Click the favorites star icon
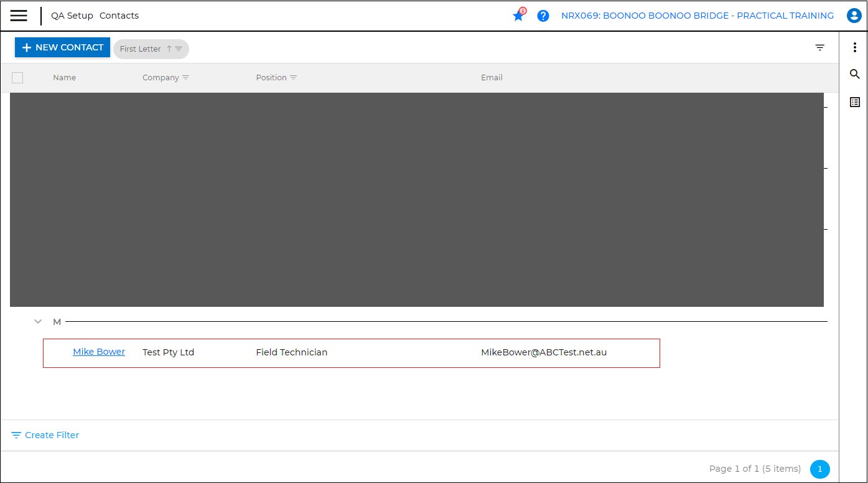This screenshot has height=483, width=868. (x=518, y=16)
